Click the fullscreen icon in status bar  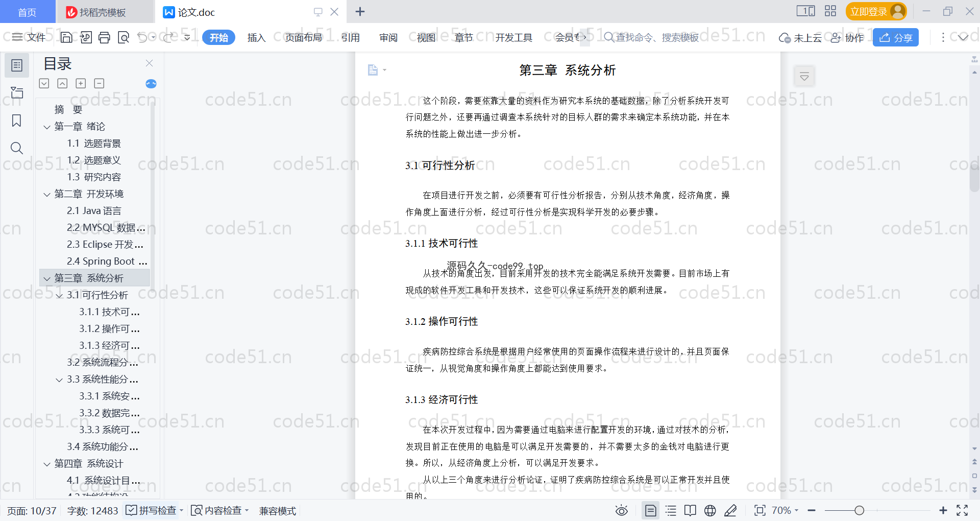pyautogui.click(x=962, y=510)
